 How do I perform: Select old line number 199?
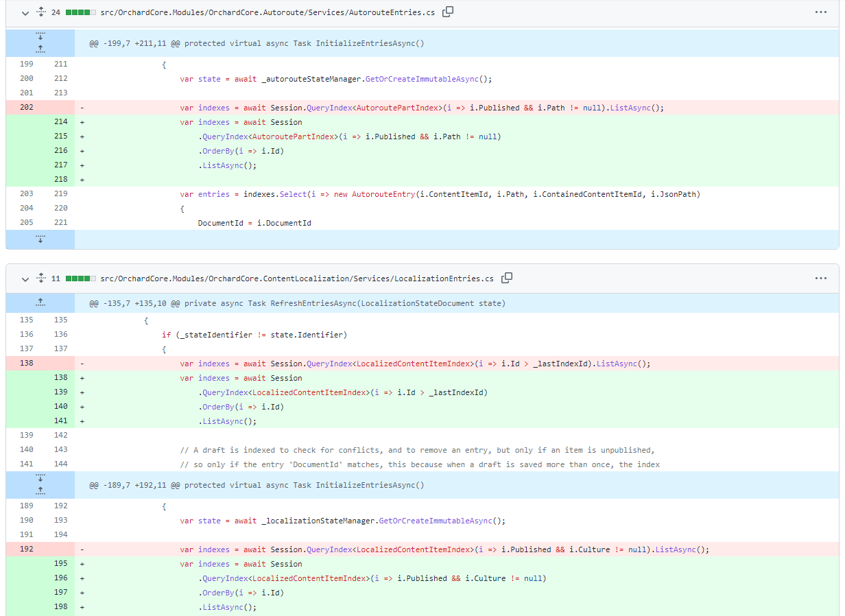click(26, 64)
